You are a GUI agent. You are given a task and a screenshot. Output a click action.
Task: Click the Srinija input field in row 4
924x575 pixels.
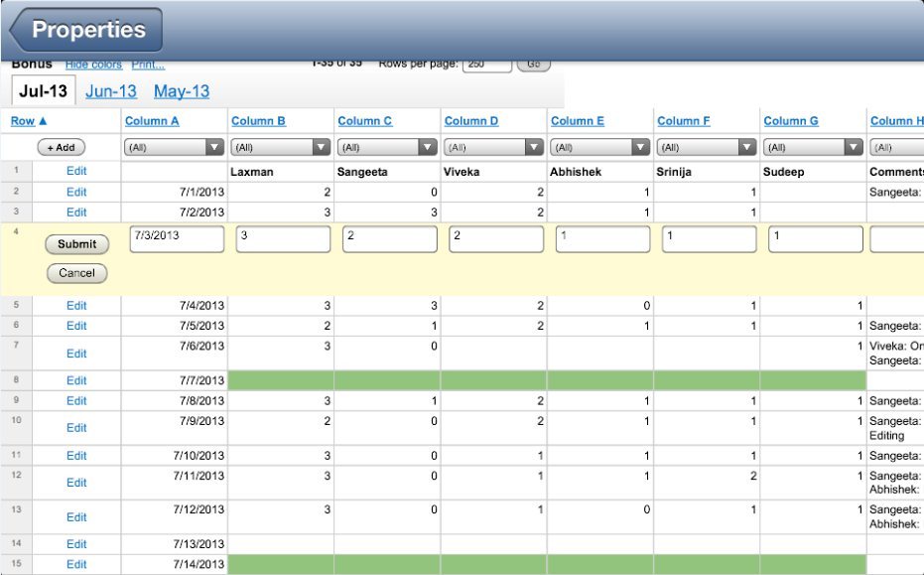coord(710,239)
